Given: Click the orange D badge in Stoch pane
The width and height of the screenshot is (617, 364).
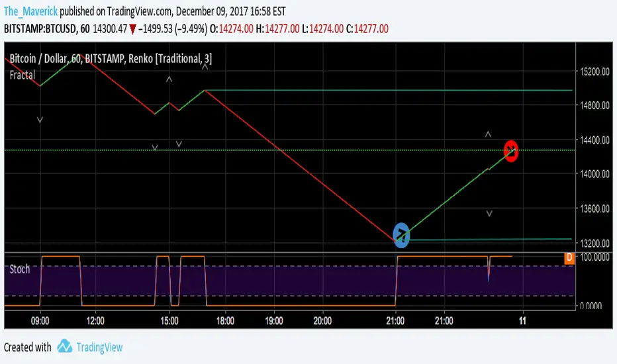Looking at the screenshot, I should (x=569, y=258).
